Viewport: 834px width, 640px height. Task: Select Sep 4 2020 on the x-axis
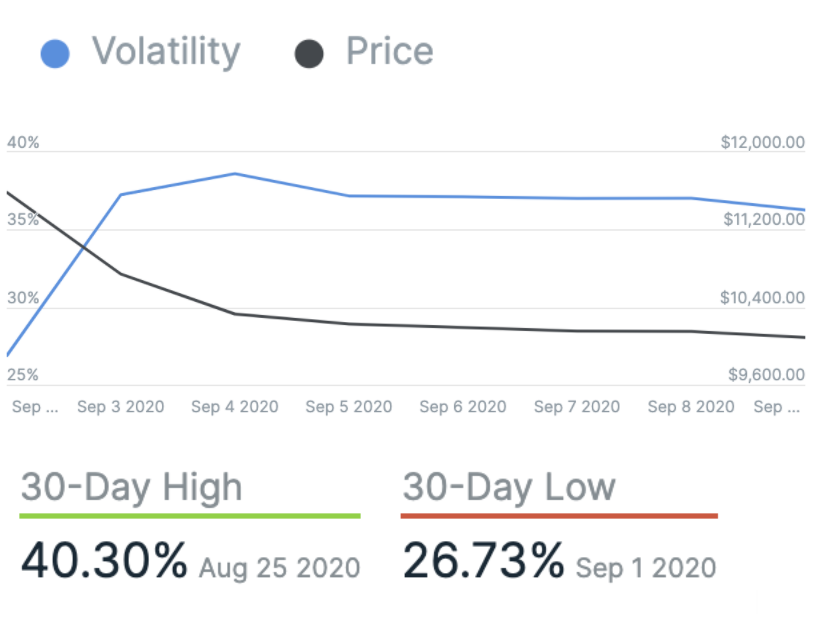[x=235, y=407]
